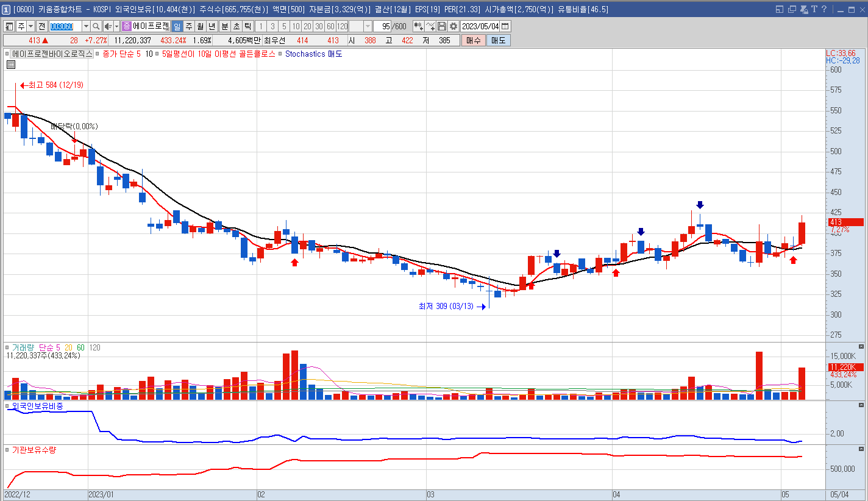
Task: Select the 20 interval button
Action: pyautogui.click(x=307, y=26)
